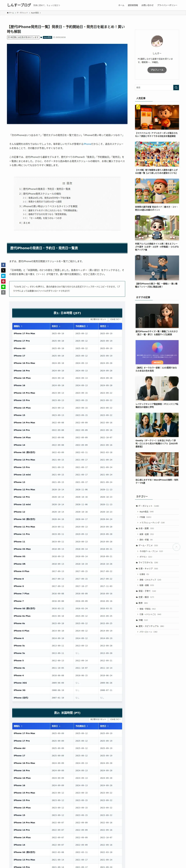Click the iPhone inline link in intro
Viewport: 186px width, 868px height.
(87, 144)
